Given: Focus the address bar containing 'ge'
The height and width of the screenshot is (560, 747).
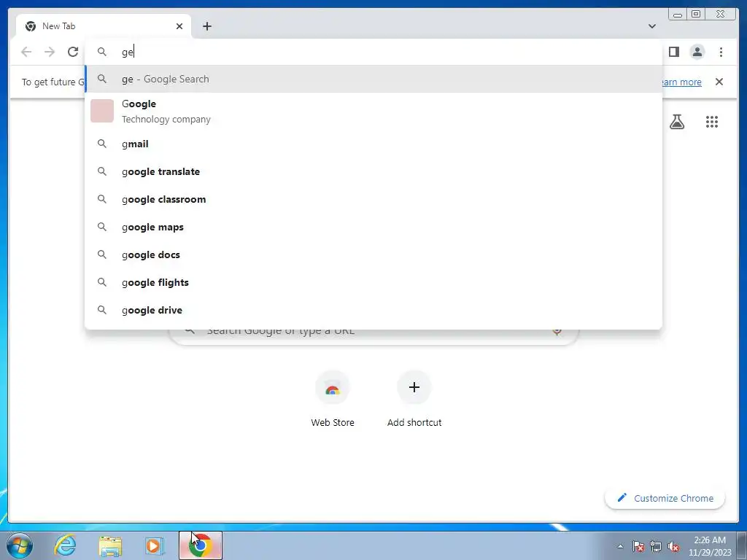Looking at the screenshot, I should [373, 52].
